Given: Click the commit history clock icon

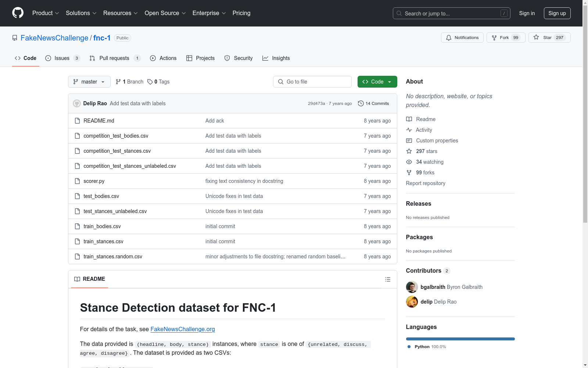Looking at the screenshot, I should tap(361, 103).
